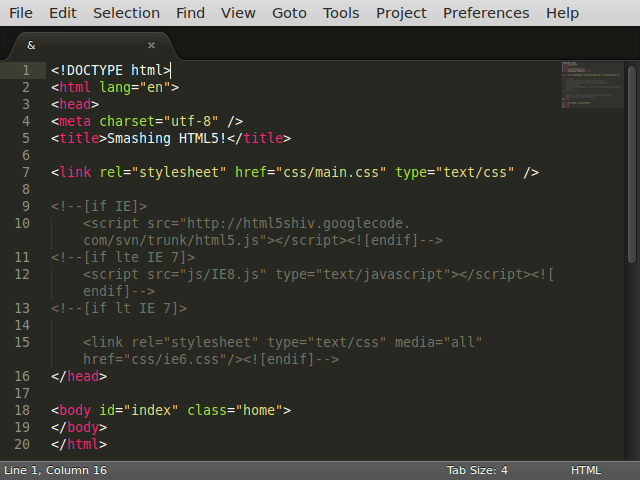Open the Edit menu
Screen dimensions: 640x480
point(63,13)
